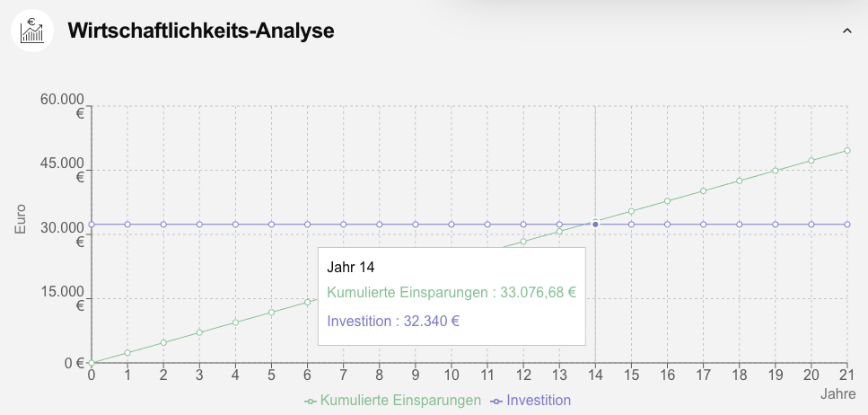This screenshot has width=868, height=415.
Task: Select the highlighted Investition point at year 14
Action: 595,224
